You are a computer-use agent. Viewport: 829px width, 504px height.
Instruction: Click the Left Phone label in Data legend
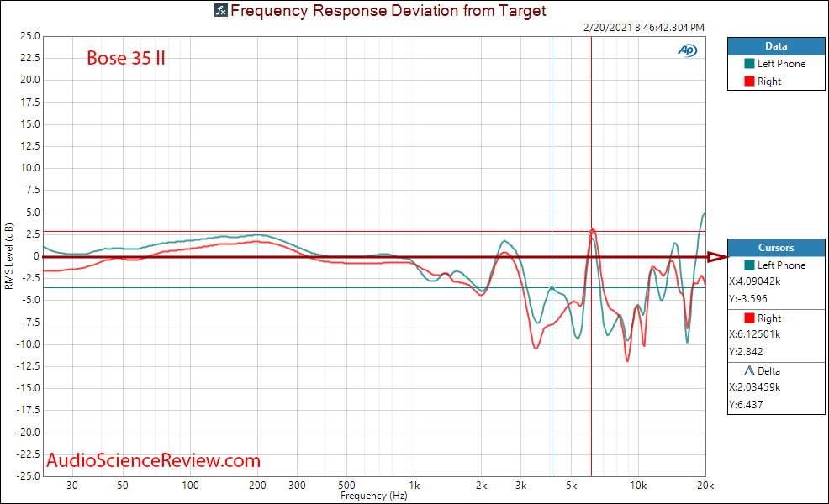click(781, 63)
